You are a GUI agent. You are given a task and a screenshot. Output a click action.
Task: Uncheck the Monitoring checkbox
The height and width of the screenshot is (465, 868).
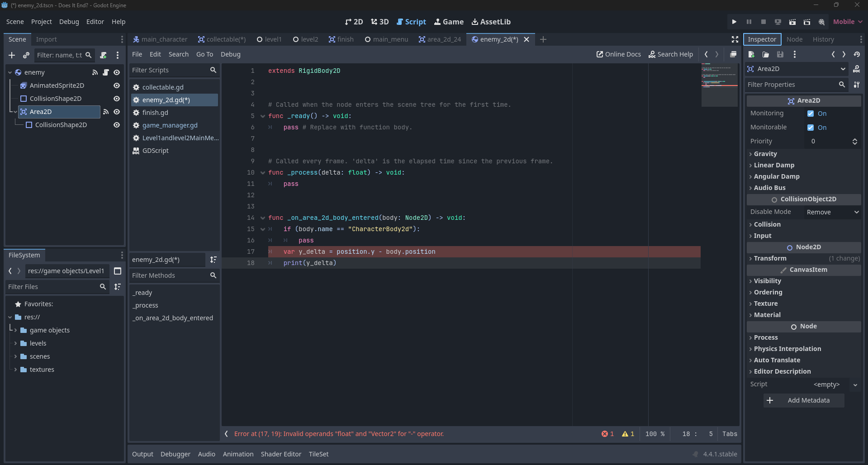811,114
